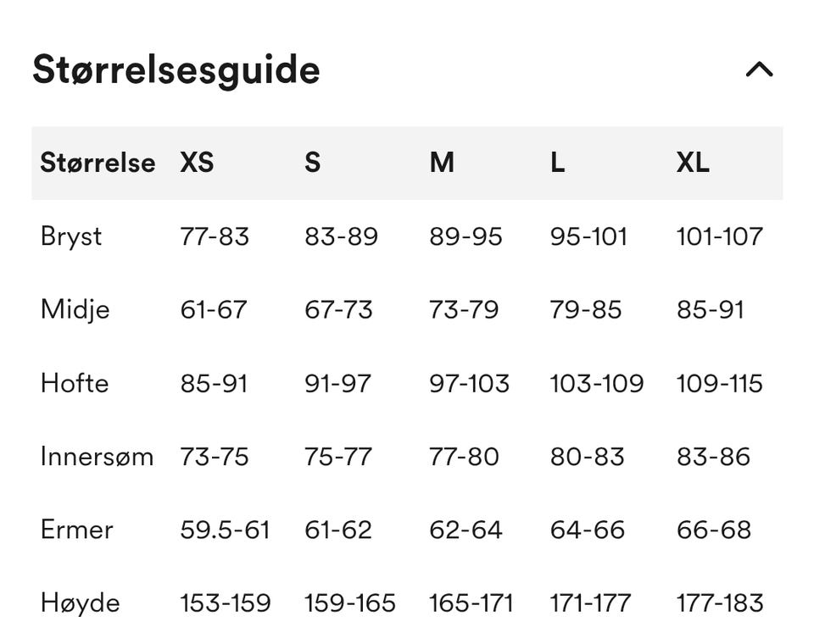Viewport: 814px width, 644px height.
Task: Collapse the Størrelsesguide section chevron
Action: [759, 69]
